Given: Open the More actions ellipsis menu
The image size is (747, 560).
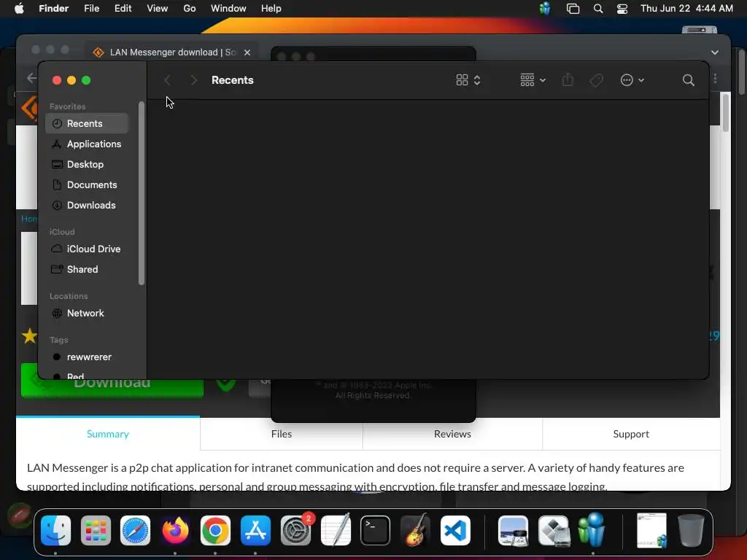Looking at the screenshot, I should 632,80.
